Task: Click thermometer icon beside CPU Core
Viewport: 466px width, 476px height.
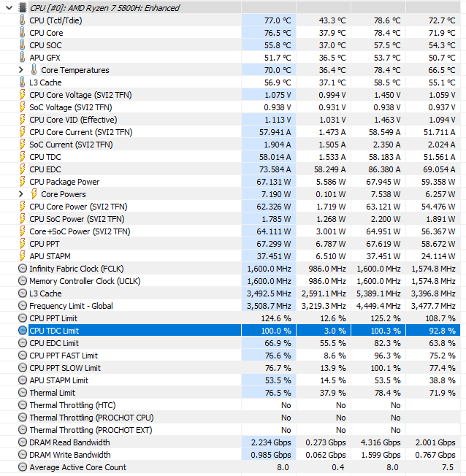Action: point(22,33)
